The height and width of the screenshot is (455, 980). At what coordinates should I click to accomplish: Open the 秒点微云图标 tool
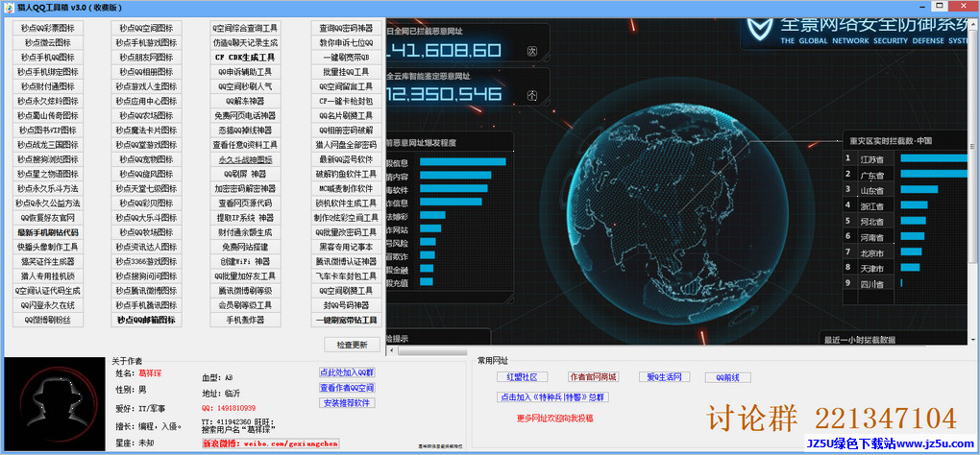(47, 42)
